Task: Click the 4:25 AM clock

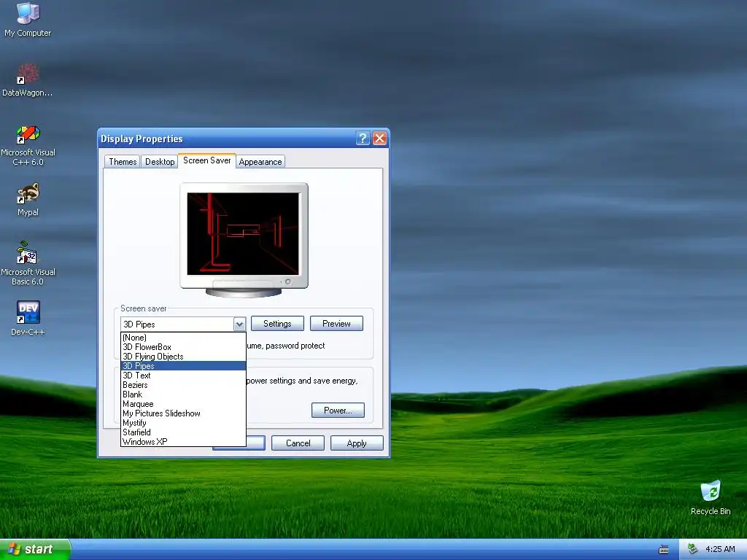Action: (720, 549)
